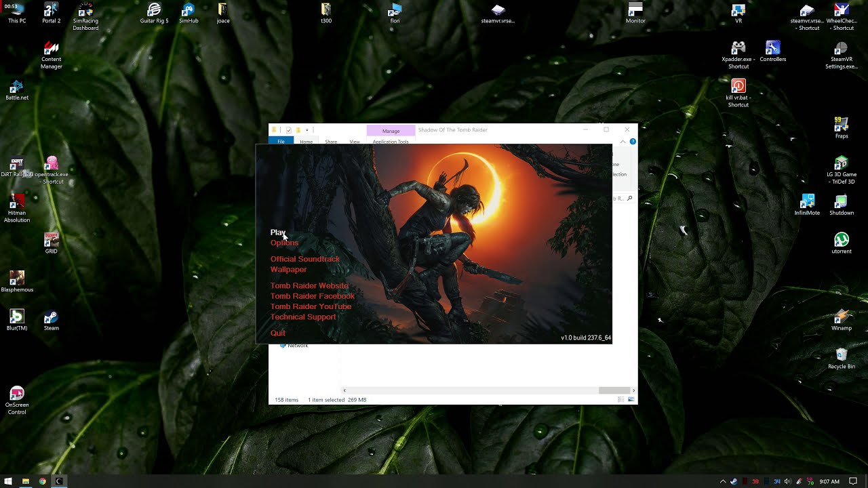This screenshot has height=488, width=868.
Task: Start the game with the Play option
Action: pos(278,232)
